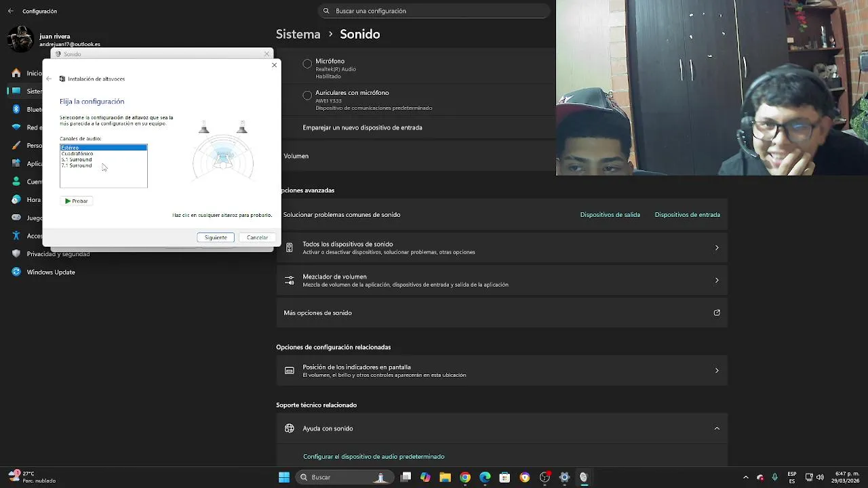Choose 5.1 Surround audio channel
This screenshot has height=488, width=868.
pos(77,159)
